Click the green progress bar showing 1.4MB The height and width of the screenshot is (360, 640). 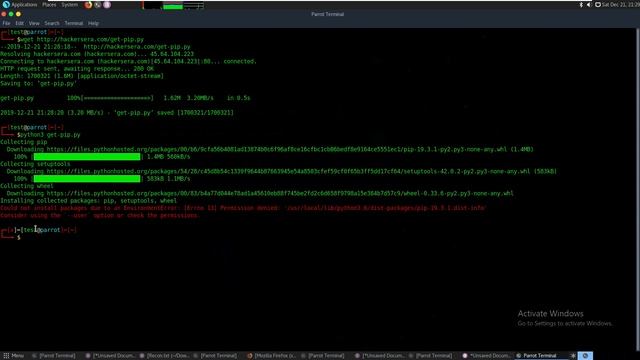point(87,157)
